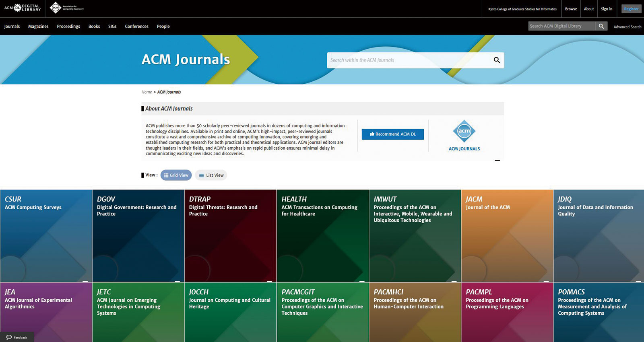
Task: Open the POMACS Measurement and Analysis tile
Action: (599, 312)
